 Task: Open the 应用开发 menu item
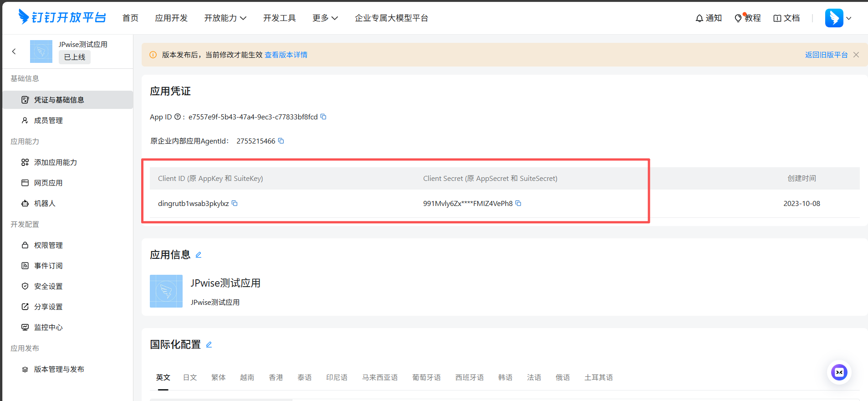tap(171, 18)
